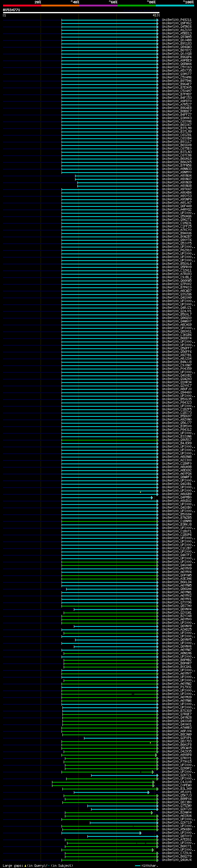Click the white query sequence bar
Image resolution: width=197 pixels, height=868 pixels.
(x=81, y=13)
